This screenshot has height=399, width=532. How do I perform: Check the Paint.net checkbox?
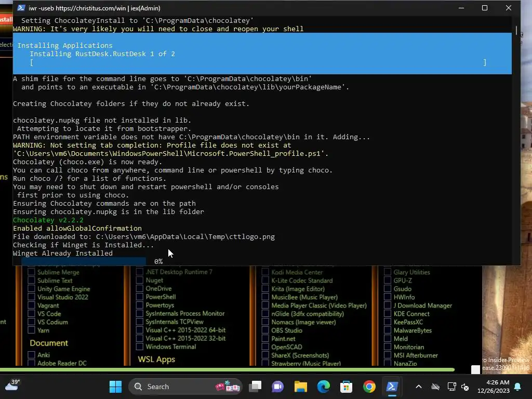(265, 339)
